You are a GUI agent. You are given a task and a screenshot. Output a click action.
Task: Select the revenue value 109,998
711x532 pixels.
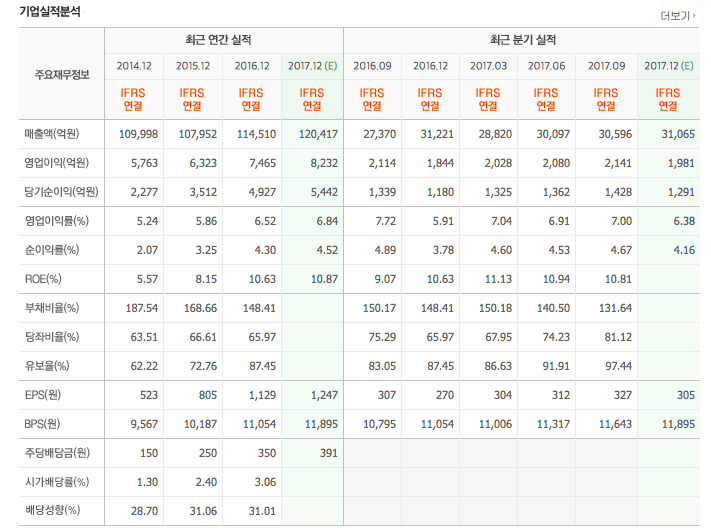point(138,134)
